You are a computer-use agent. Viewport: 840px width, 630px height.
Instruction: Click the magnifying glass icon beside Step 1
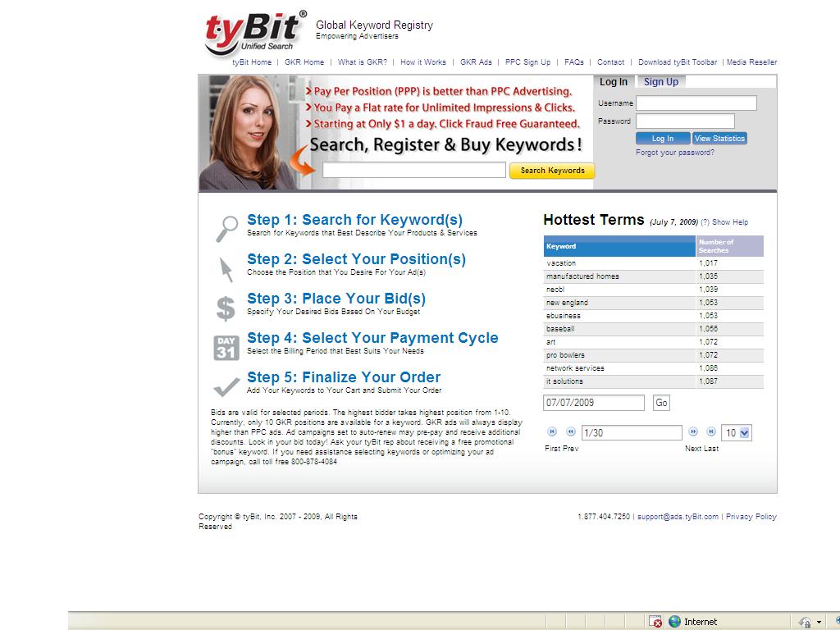coord(227,229)
